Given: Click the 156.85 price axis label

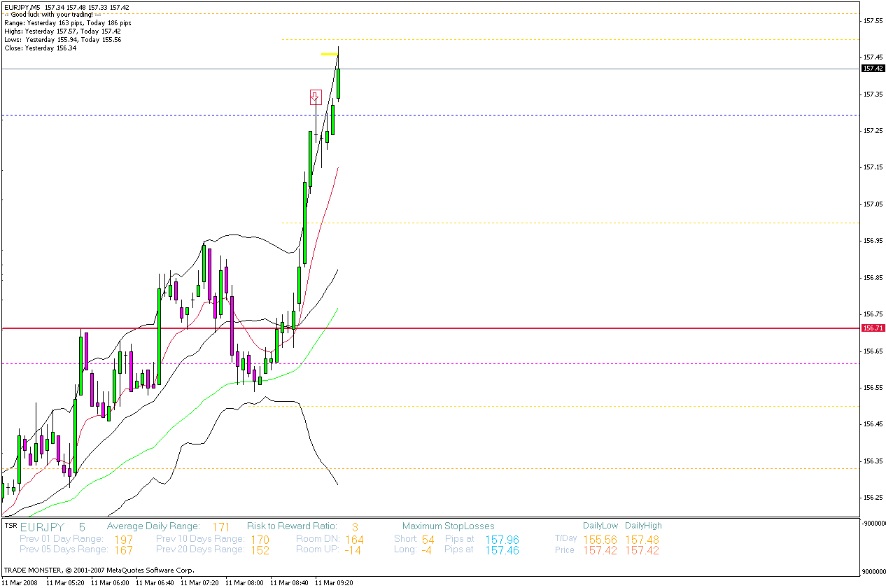Looking at the screenshot, I should (x=873, y=278).
